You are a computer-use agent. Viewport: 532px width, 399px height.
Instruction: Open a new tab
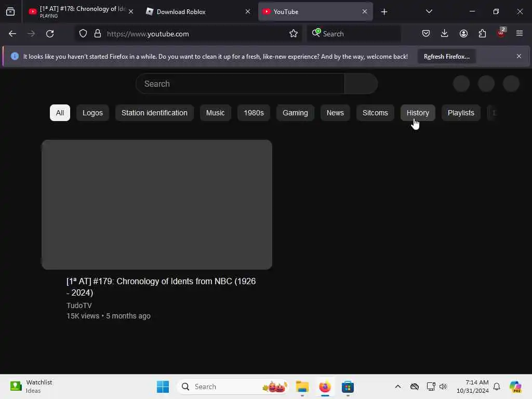point(384,12)
